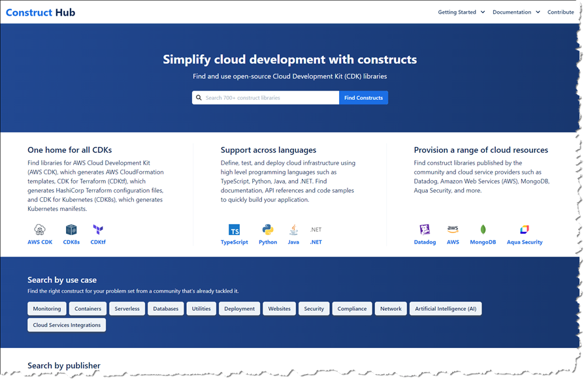
Task: Open the Python text link
Action: coord(268,242)
